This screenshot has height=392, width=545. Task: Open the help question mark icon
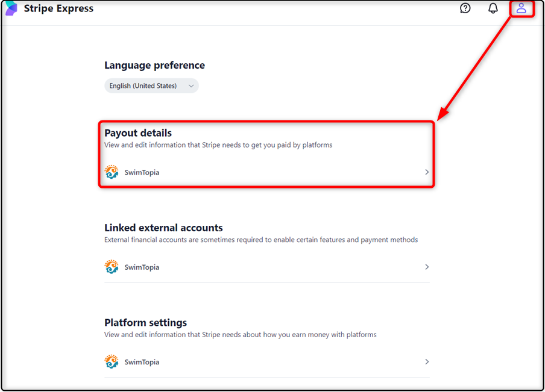pos(465,8)
